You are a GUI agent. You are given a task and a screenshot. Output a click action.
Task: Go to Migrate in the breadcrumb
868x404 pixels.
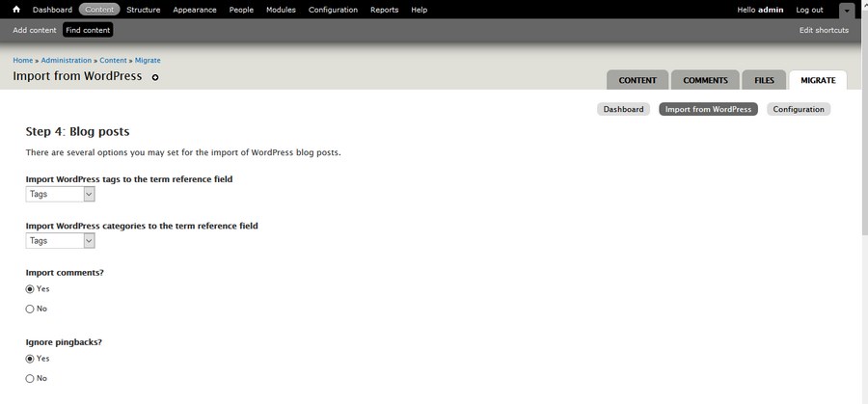point(148,60)
